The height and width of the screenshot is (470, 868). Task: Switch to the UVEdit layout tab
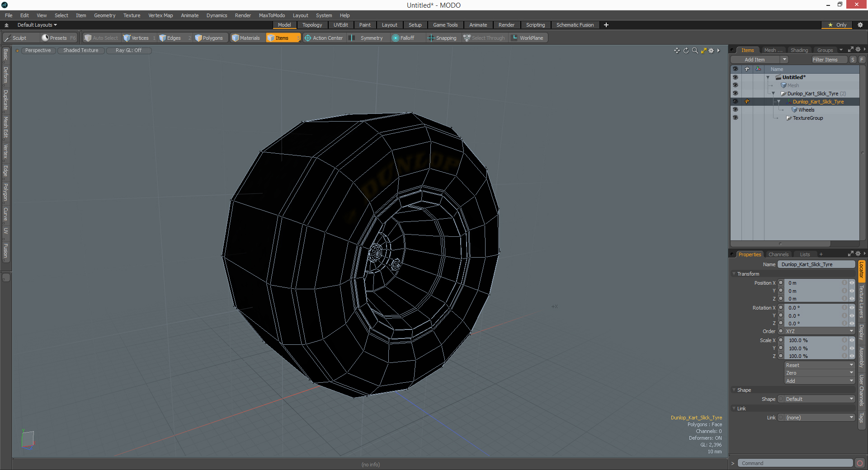[341, 25]
